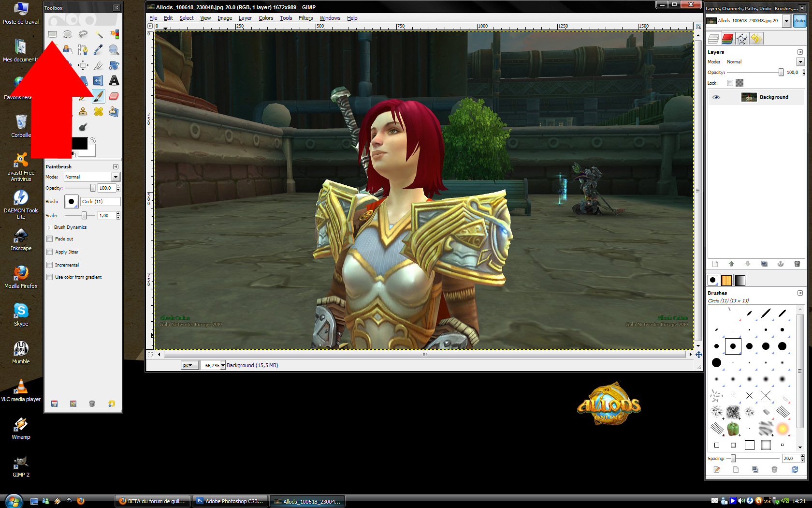Select the Zoom magnifier tool
Screen dimensions: 812x508
(114, 50)
